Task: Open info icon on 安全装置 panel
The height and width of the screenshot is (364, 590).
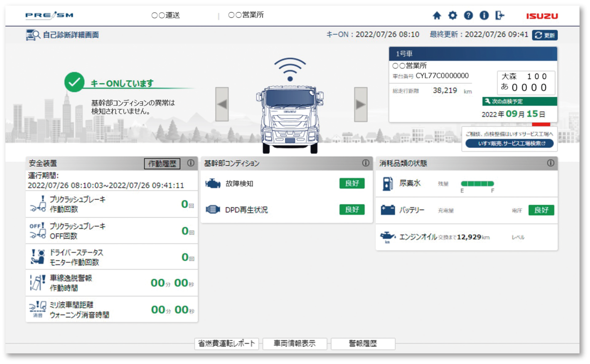Action: (x=190, y=163)
